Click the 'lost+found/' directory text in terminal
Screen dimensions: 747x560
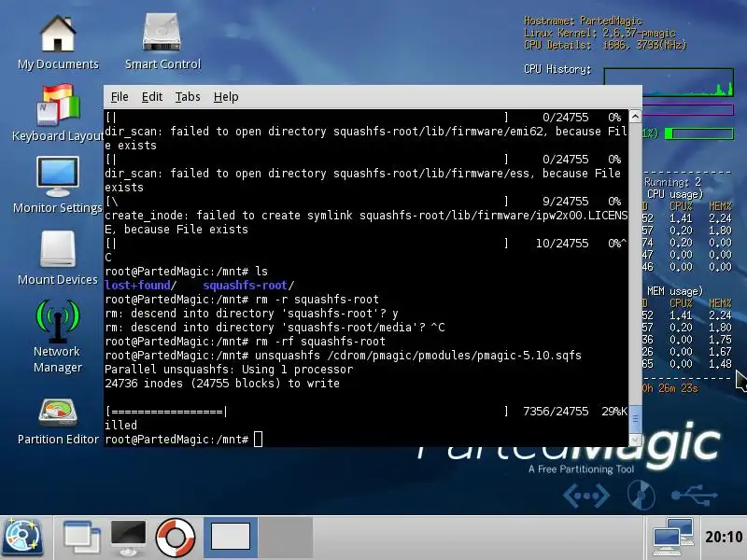tap(141, 286)
